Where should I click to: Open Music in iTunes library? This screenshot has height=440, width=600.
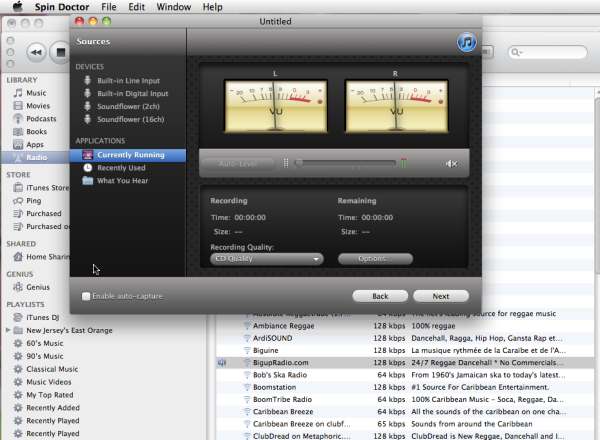point(36,93)
